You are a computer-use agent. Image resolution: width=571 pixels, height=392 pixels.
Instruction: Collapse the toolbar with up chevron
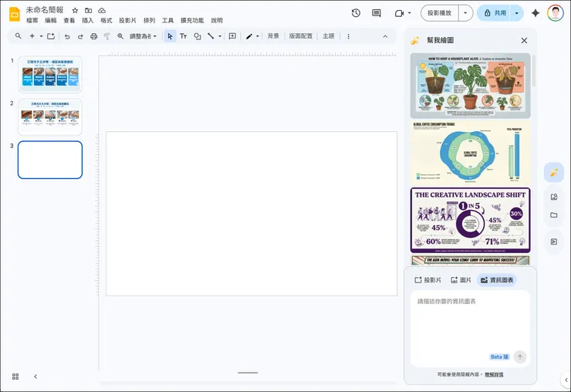pyautogui.click(x=385, y=36)
